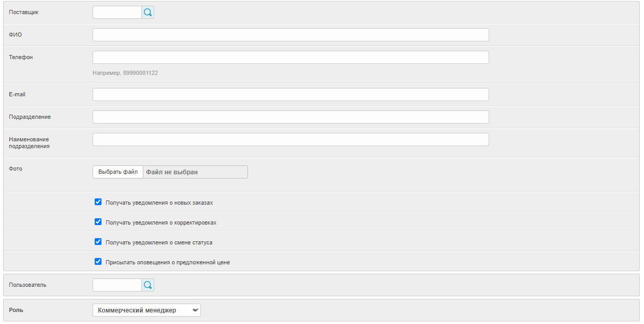Click the Телефон field label
The width and height of the screenshot is (644, 324).
tap(21, 57)
